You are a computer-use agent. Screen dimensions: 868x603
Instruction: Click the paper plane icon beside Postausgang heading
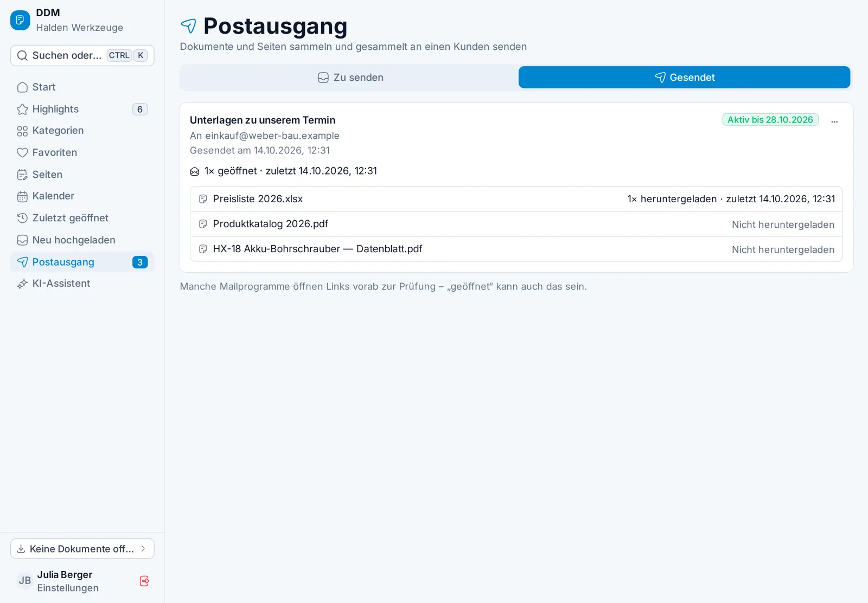click(x=188, y=25)
